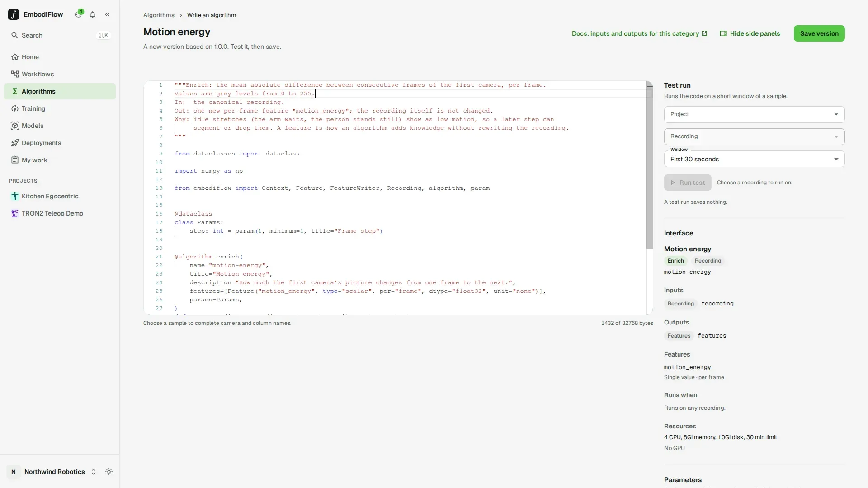Open the sync status icon with badge
Viewport: 868px width, 488px height.
pos(79,14)
